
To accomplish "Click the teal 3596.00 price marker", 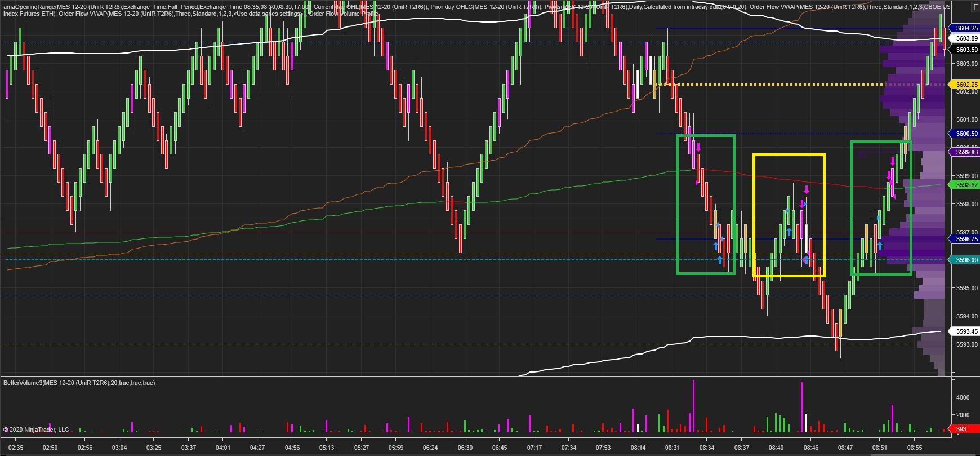I will 965,260.
